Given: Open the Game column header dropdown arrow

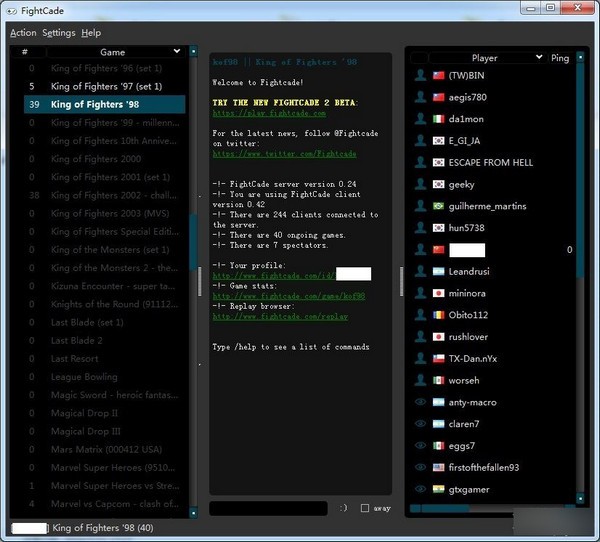Looking at the screenshot, I should (177, 51).
